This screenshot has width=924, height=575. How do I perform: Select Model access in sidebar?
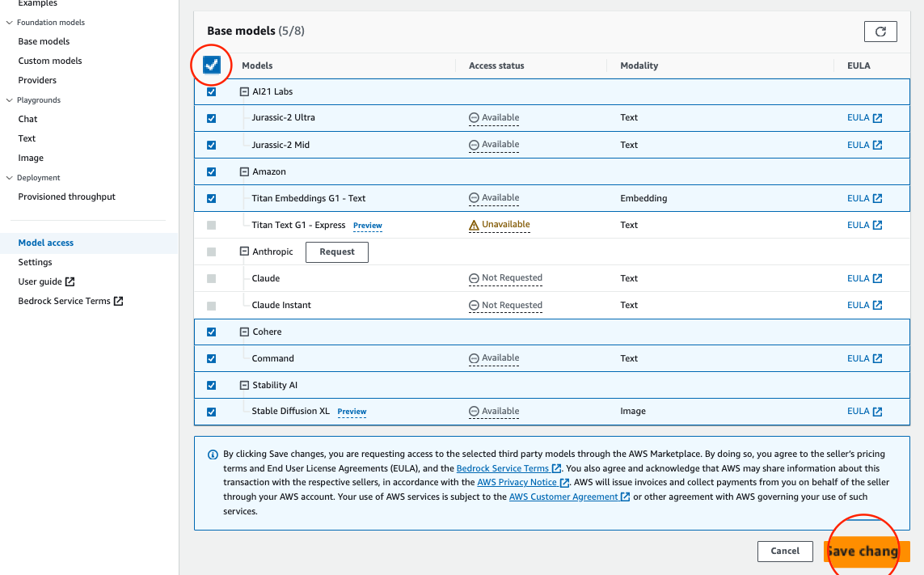coord(45,243)
